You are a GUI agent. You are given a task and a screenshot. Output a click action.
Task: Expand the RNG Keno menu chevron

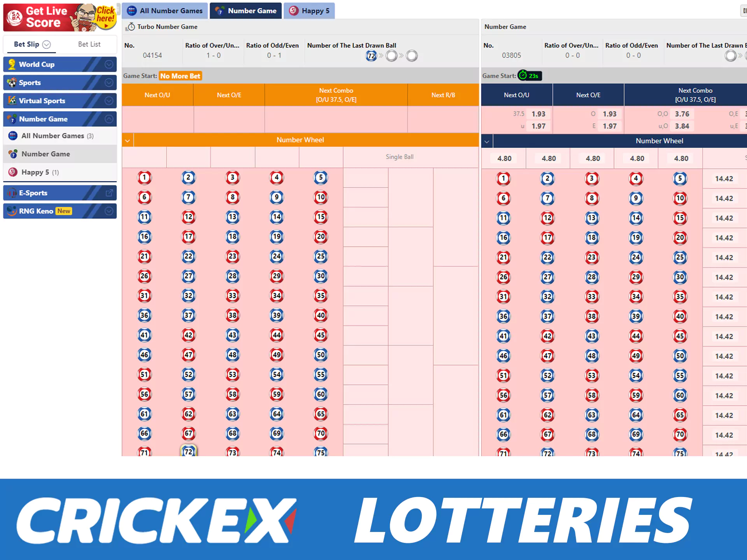tap(109, 211)
